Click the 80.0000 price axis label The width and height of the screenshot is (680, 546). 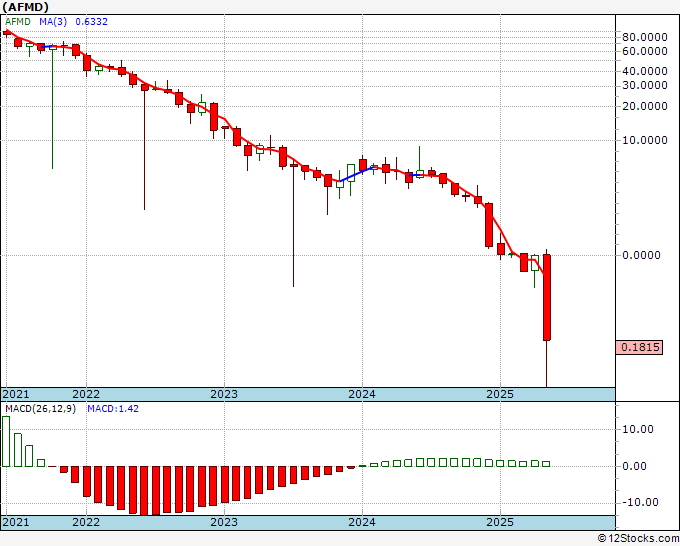pyautogui.click(x=644, y=37)
